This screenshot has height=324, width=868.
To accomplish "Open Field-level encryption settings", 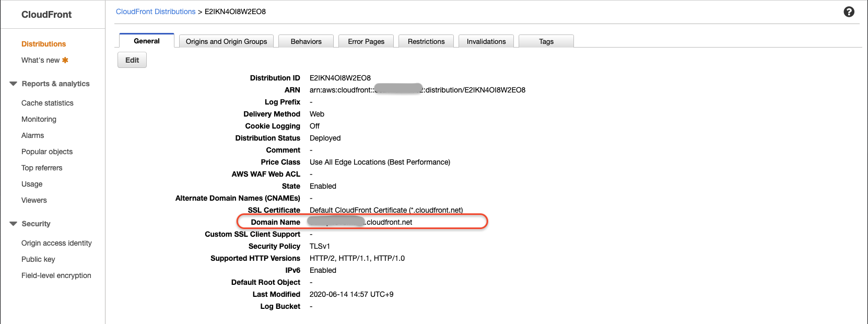I will 56,275.
